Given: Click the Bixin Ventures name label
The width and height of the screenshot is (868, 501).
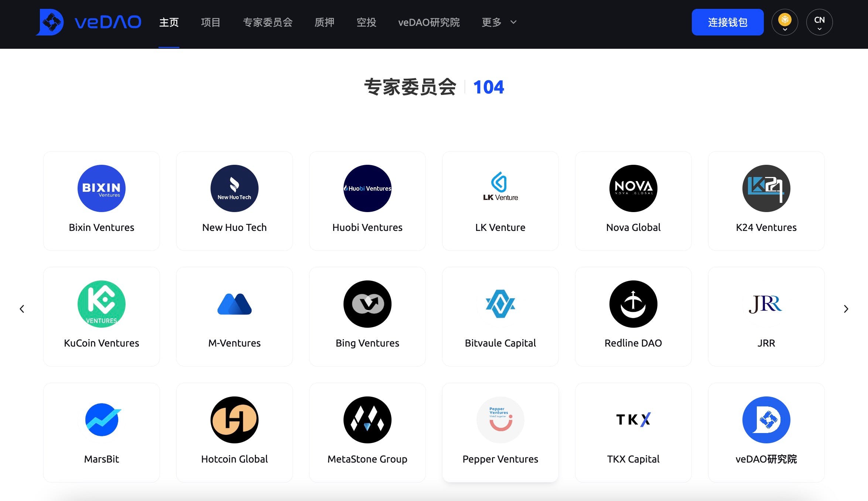Looking at the screenshot, I should (102, 227).
